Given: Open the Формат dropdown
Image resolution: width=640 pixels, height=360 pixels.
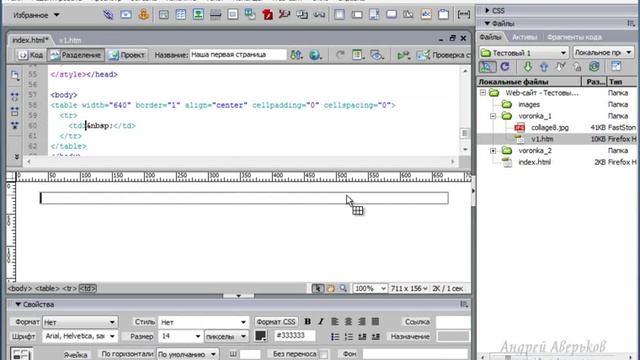Looking at the screenshot, I should (80, 322).
